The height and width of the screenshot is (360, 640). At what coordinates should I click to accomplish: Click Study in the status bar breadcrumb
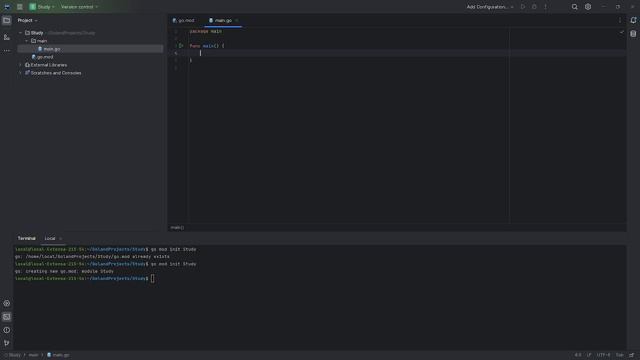pos(14,355)
